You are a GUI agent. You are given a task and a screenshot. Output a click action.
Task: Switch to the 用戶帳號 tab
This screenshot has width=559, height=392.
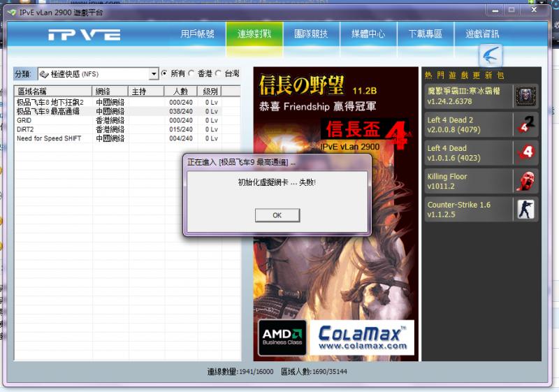(x=197, y=34)
